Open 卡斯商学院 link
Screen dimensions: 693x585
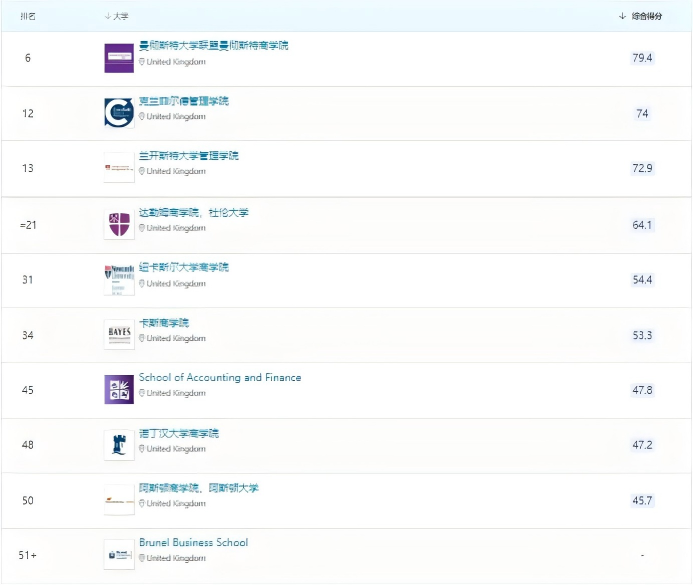[164, 323]
